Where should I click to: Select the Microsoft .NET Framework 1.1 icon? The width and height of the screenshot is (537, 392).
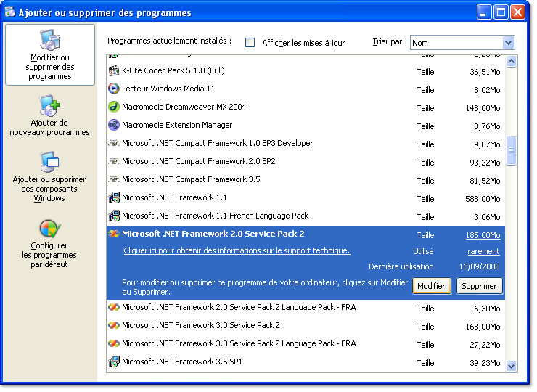[113, 197]
